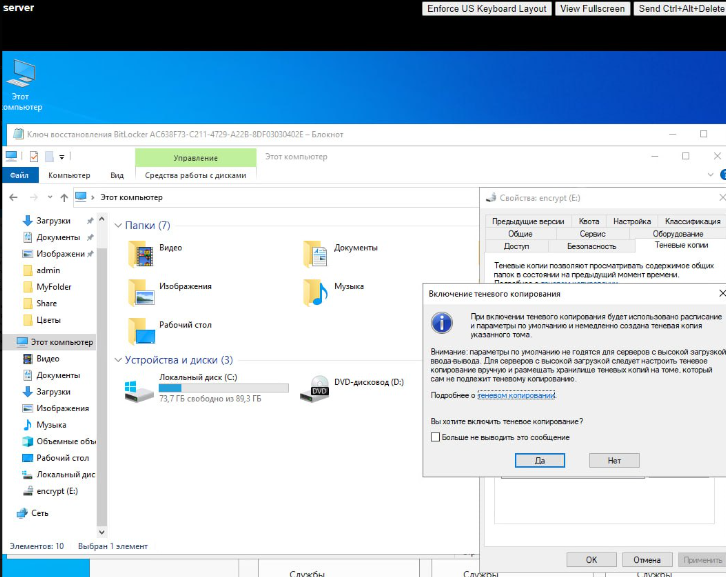Switch to the Безопасность tab

tap(592, 246)
